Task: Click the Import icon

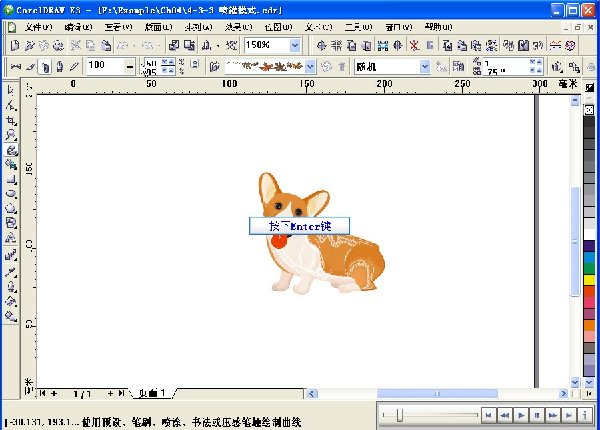Action: [x=174, y=46]
